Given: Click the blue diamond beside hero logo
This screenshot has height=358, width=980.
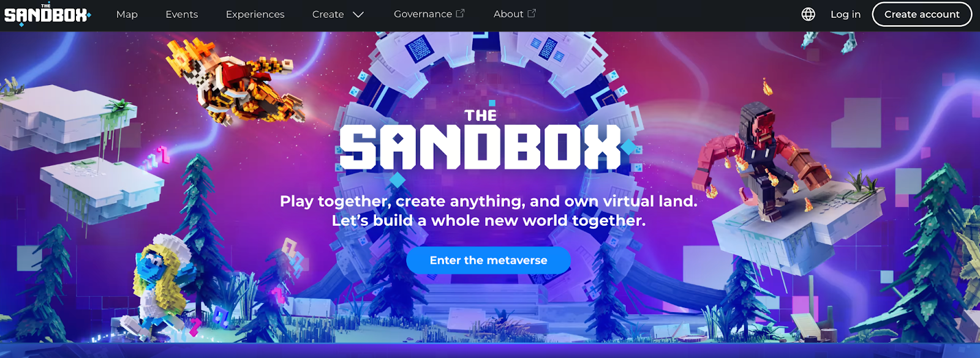Looking at the screenshot, I should pyautogui.click(x=628, y=147).
